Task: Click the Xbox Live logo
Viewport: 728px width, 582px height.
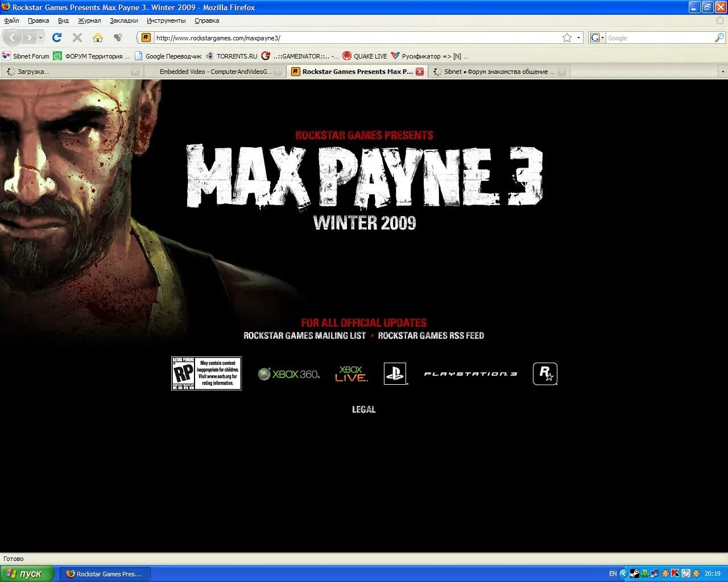Action: tap(351, 373)
